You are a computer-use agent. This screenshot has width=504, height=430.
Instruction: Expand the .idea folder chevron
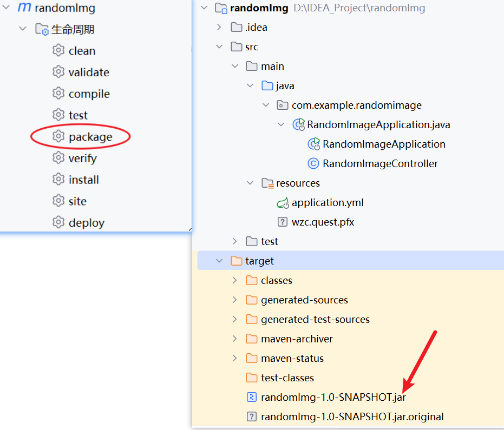click(x=219, y=27)
